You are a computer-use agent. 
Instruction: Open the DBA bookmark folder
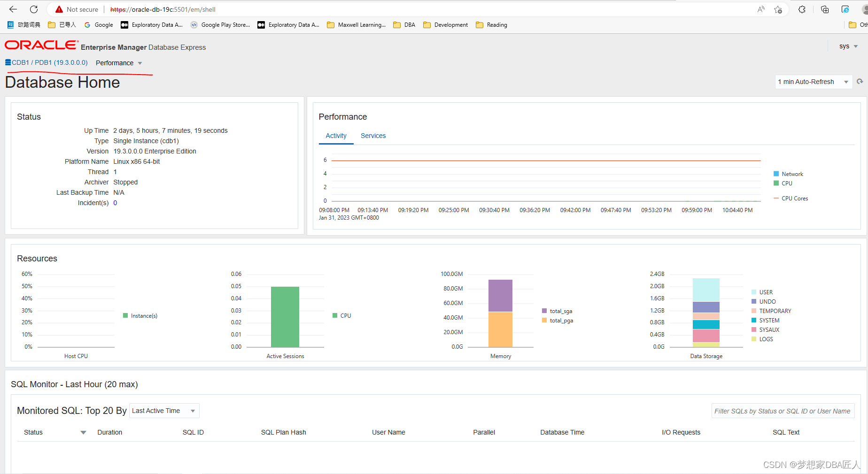(x=404, y=25)
